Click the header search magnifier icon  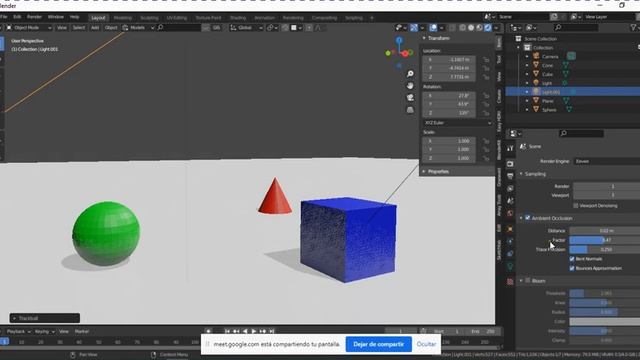160,28
